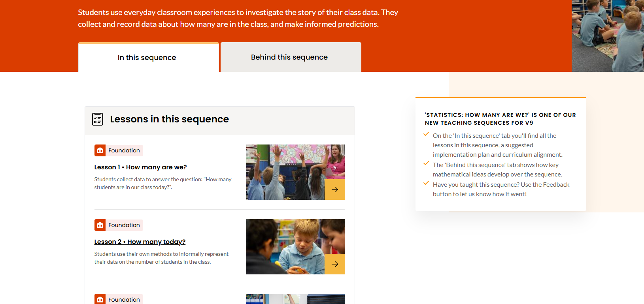Image resolution: width=644 pixels, height=304 pixels.
Task: Select the Foundation tag on Lesson 2
Action: 124,225
